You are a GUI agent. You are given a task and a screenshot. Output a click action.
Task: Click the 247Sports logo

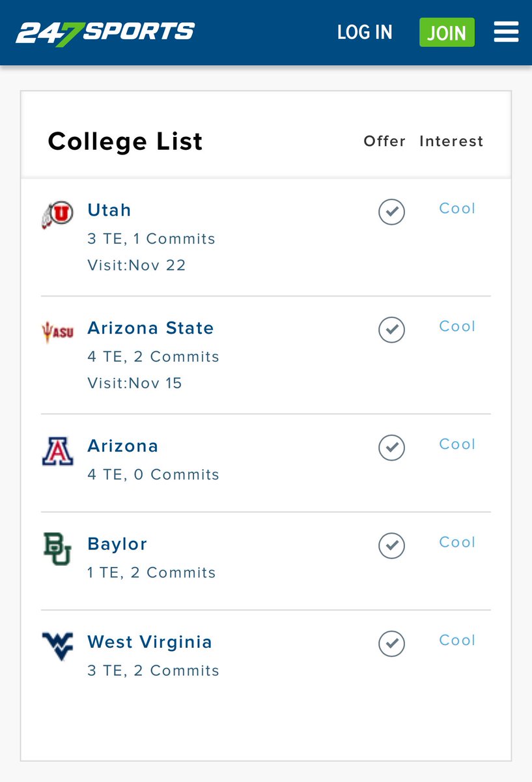pos(105,32)
